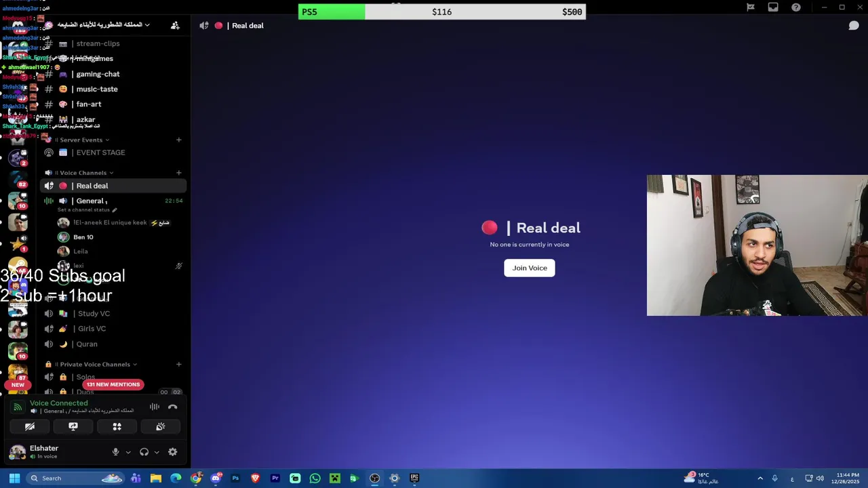
Task: Open the Elshater user profile panel
Action: (54, 451)
